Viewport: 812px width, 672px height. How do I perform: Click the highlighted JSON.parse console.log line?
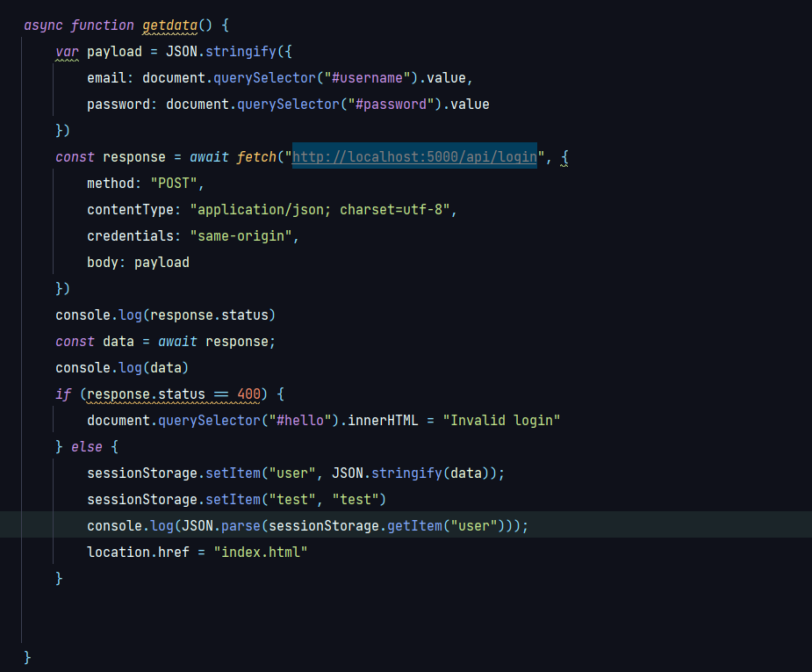307,524
